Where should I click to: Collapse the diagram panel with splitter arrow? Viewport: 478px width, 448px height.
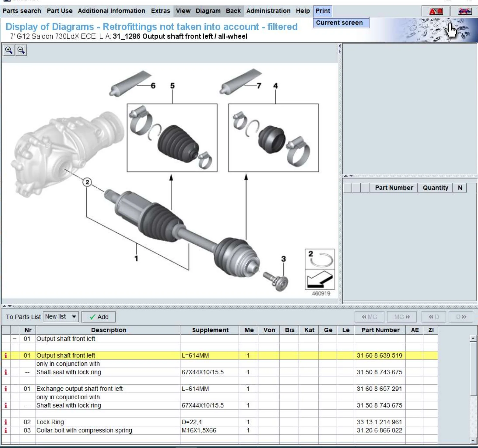point(339,46)
